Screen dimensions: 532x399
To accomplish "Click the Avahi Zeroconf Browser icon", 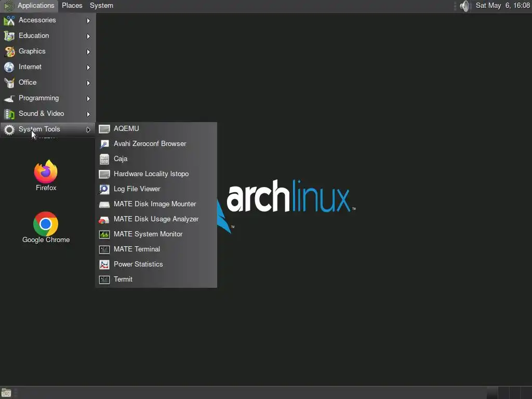I will pyautogui.click(x=104, y=144).
